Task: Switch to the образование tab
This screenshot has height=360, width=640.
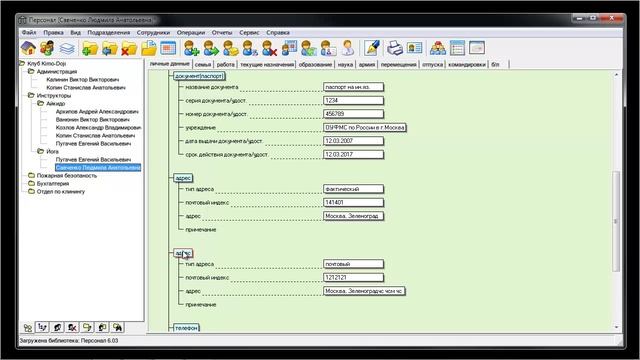Action: [315, 64]
